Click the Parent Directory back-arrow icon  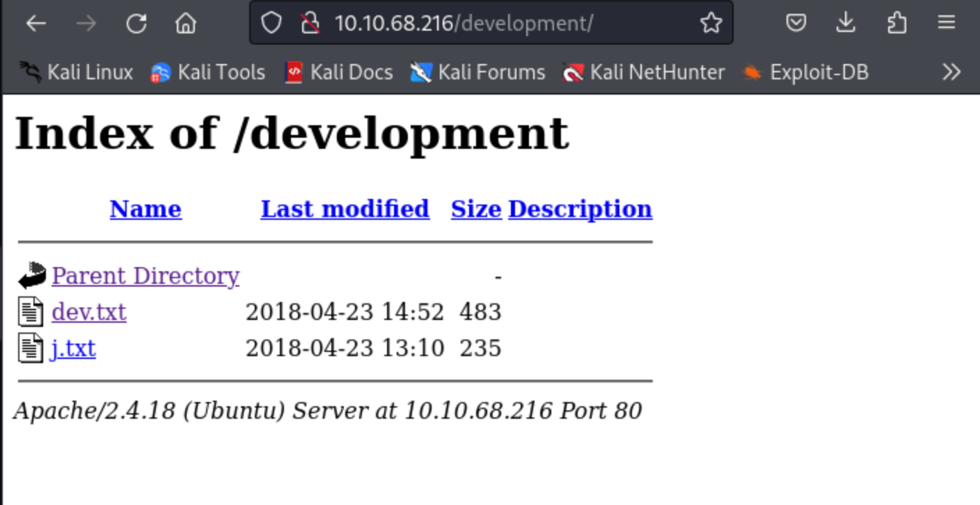[31, 275]
